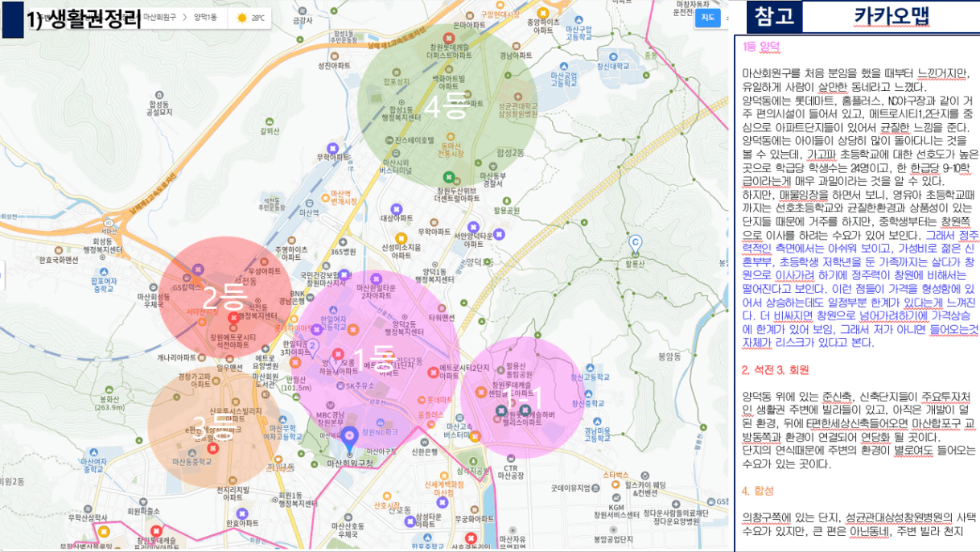
Task: Click the 28℃ temperature readout
Action: click(258, 17)
